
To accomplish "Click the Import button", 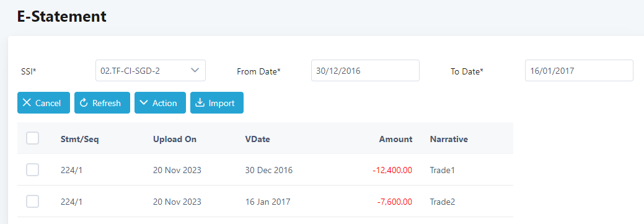I will 217,103.
